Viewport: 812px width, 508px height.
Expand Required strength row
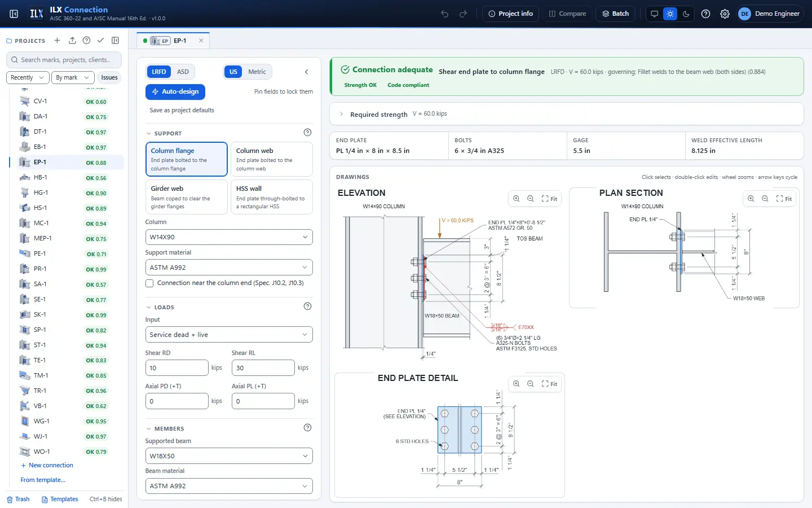(566, 114)
